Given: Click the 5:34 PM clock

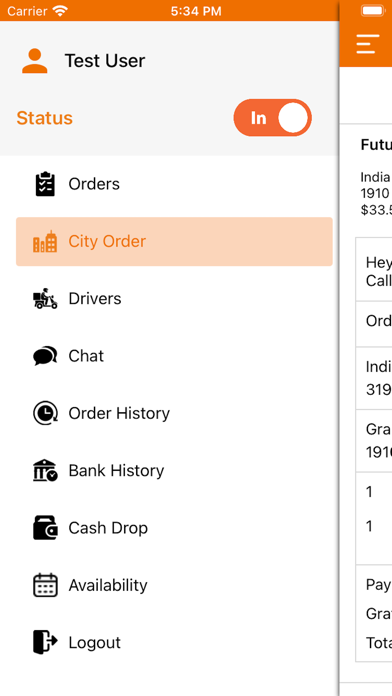Looking at the screenshot, I should click(196, 11).
